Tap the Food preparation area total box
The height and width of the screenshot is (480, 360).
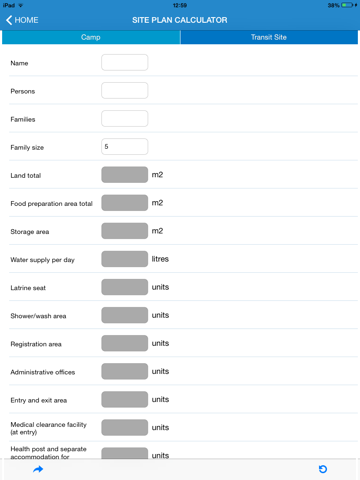pos(125,203)
